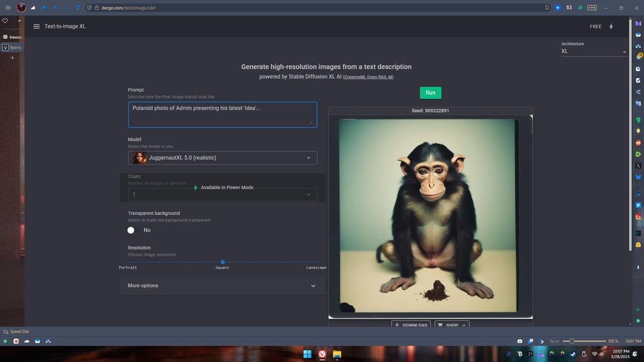Click the VPN badge in the browser toolbar

click(592, 8)
